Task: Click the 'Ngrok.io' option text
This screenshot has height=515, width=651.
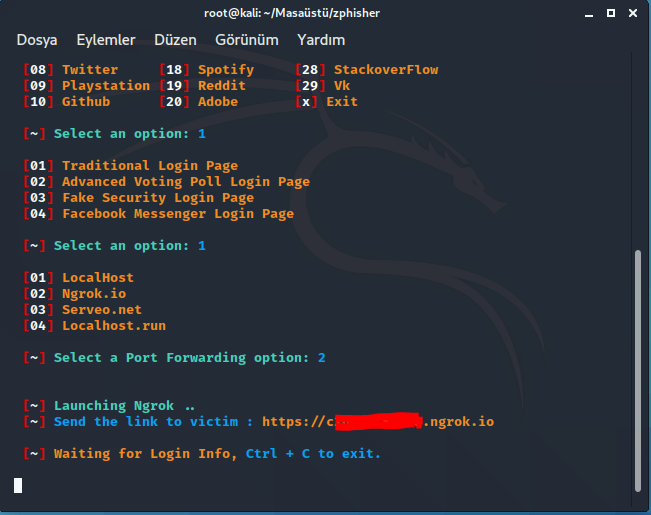Action: [x=94, y=294]
